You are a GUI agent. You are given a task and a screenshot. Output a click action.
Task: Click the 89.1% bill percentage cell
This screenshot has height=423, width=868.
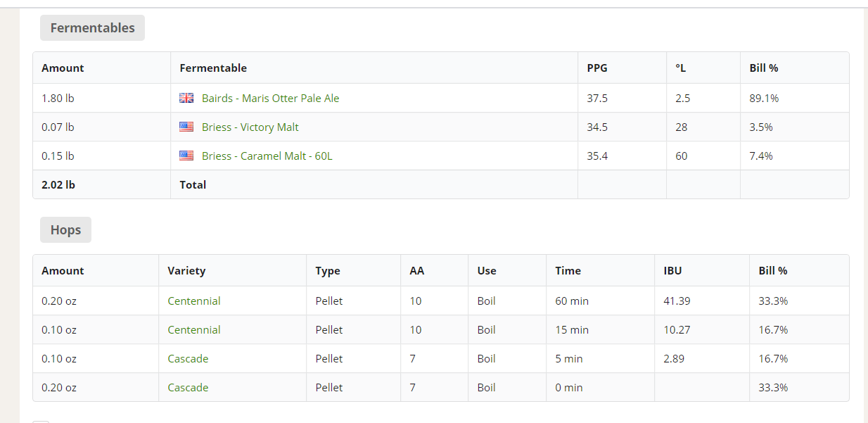[795, 98]
